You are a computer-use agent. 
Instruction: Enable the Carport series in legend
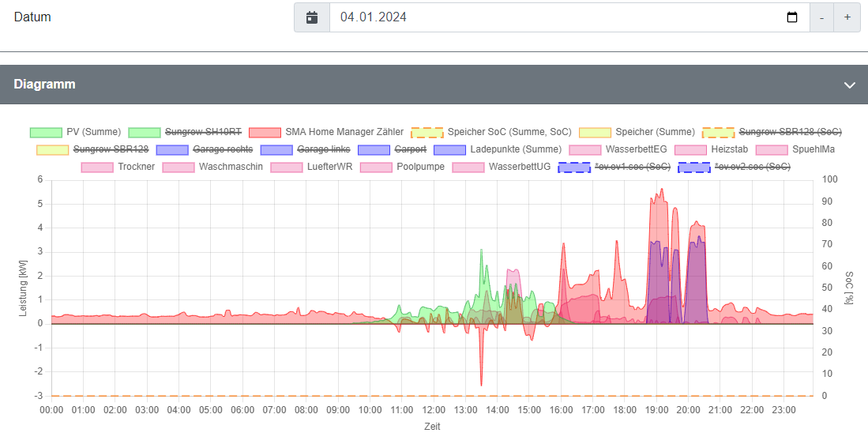409,149
